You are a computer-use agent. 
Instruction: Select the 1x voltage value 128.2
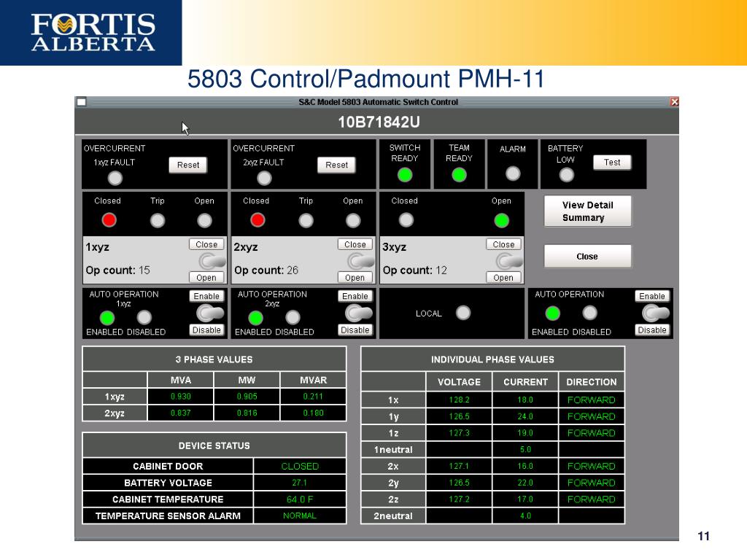click(459, 400)
